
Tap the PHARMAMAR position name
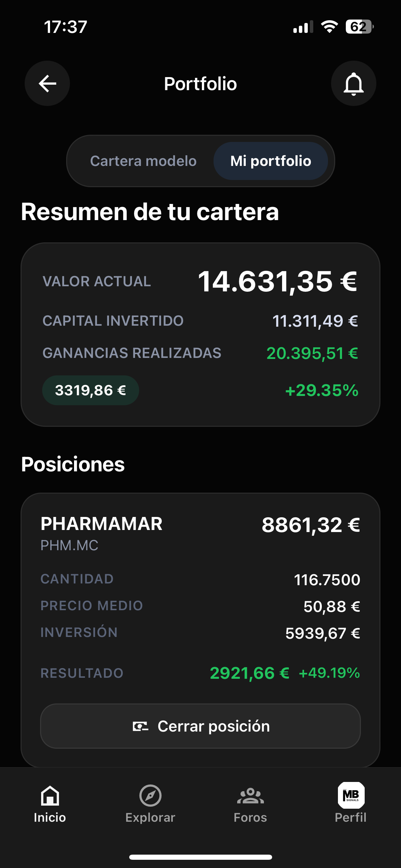tap(101, 524)
